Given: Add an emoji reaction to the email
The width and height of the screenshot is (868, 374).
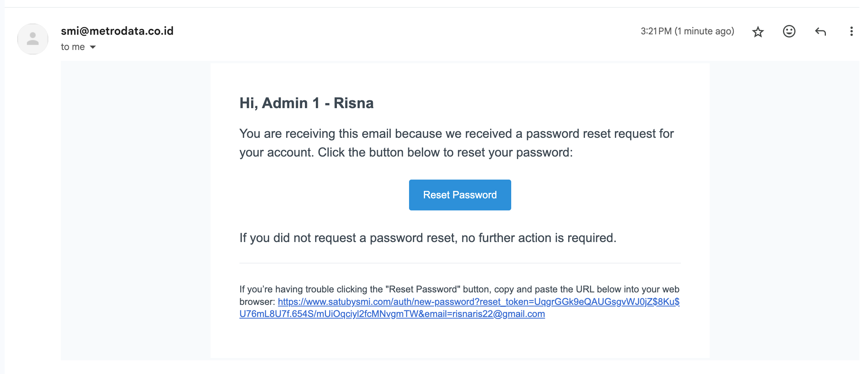Looking at the screenshot, I should (789, 31).
